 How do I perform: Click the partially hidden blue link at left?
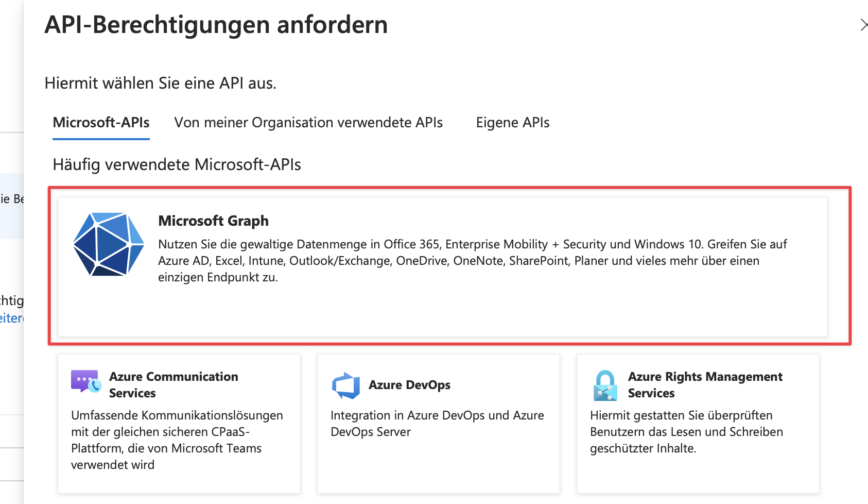(x=11, y=318)
